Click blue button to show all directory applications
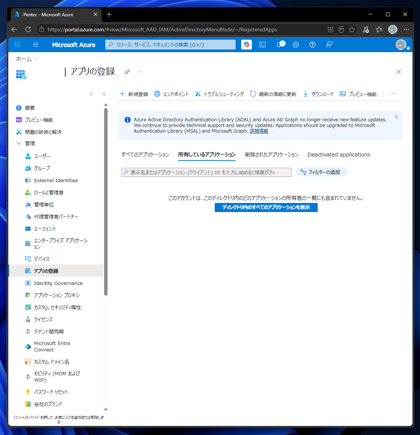Screen dimensions: 420x435 coord(266,207)
